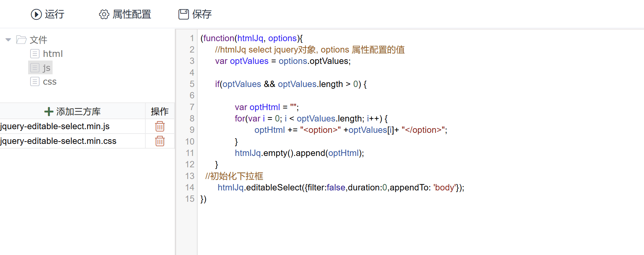This screenshot has height=255, width=644.
Task: Click the closing '})' on line 15
Action: pyautogui.click(x=203, y=199)
